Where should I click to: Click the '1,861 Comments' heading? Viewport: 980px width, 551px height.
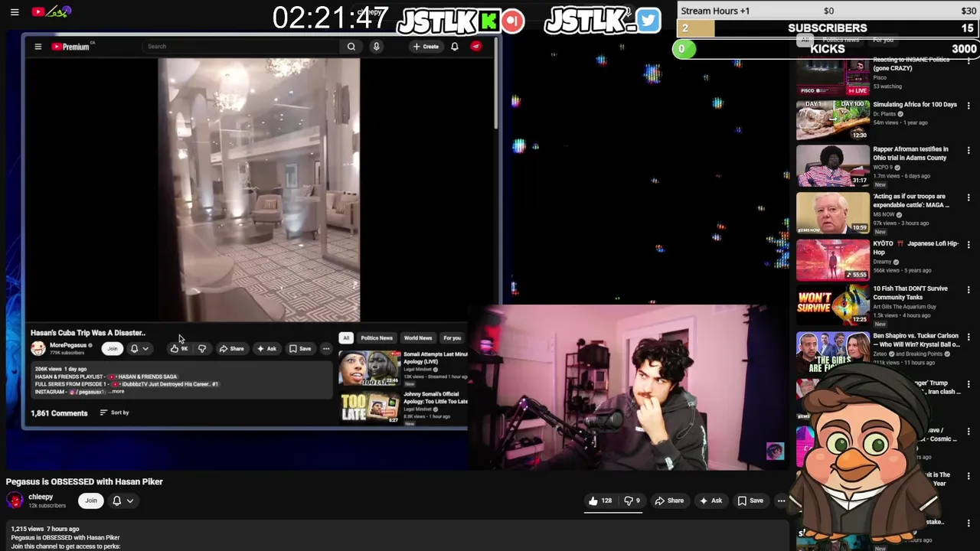point(59,413)
